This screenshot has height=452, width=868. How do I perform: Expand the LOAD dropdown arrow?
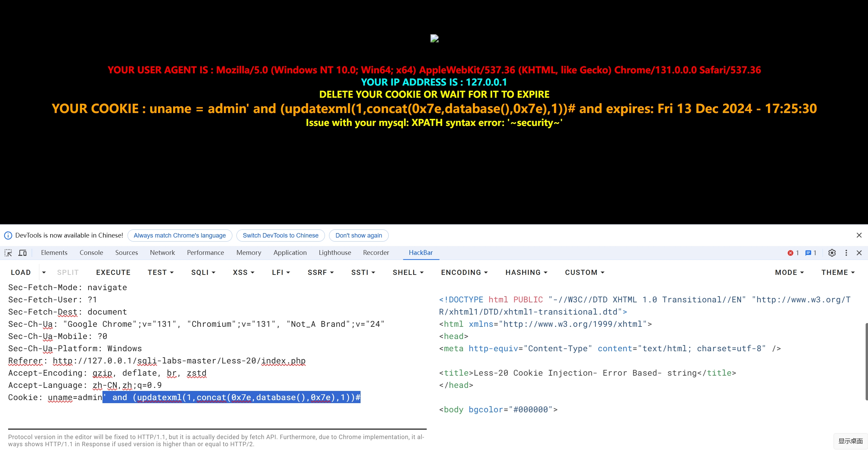(x=44, y=272)
